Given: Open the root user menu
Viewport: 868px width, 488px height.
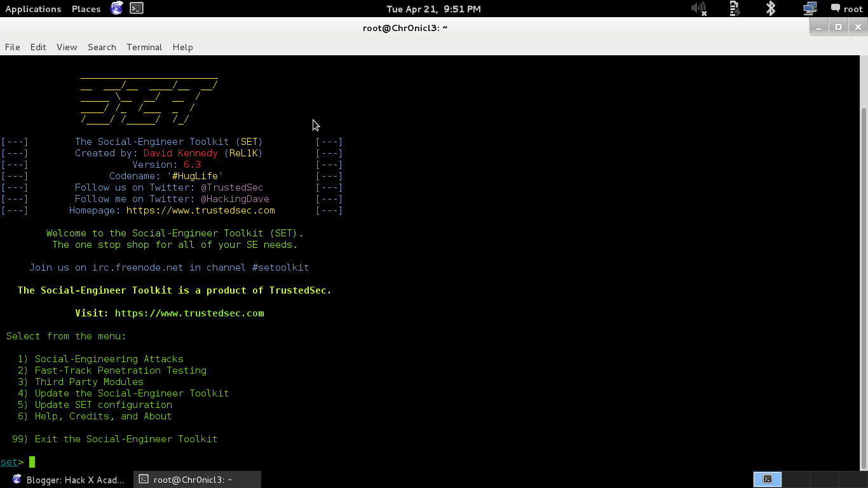Looking at the screenshot, I should pyautogui.click(x=847, y=9).
